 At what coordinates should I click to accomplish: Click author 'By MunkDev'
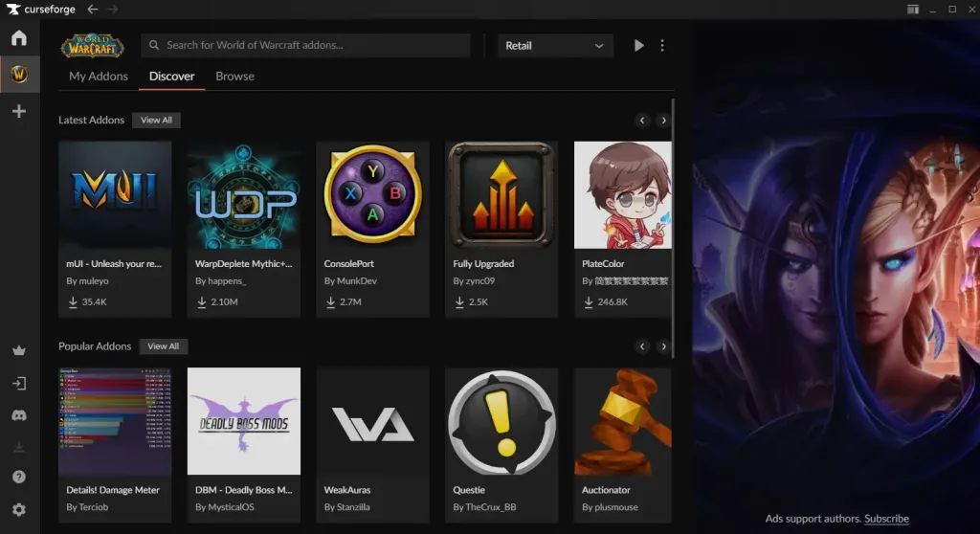pyautogui.click(x=350, y=281)
